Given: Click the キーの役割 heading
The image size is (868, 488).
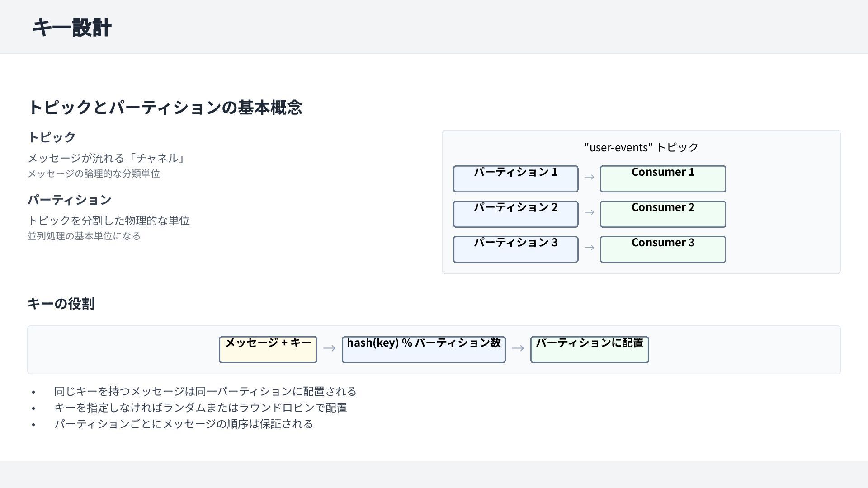Looking at the screenshot, I should tap(61, 304).
